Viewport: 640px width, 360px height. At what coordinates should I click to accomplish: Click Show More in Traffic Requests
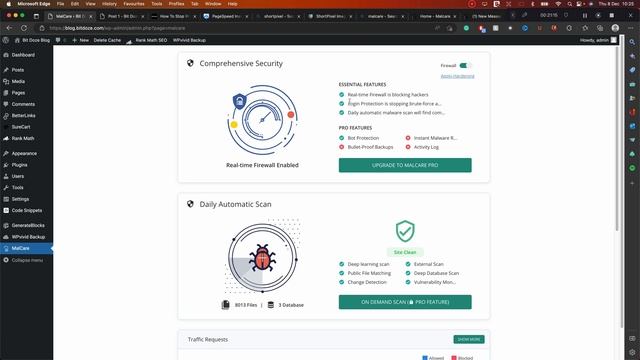469,340
